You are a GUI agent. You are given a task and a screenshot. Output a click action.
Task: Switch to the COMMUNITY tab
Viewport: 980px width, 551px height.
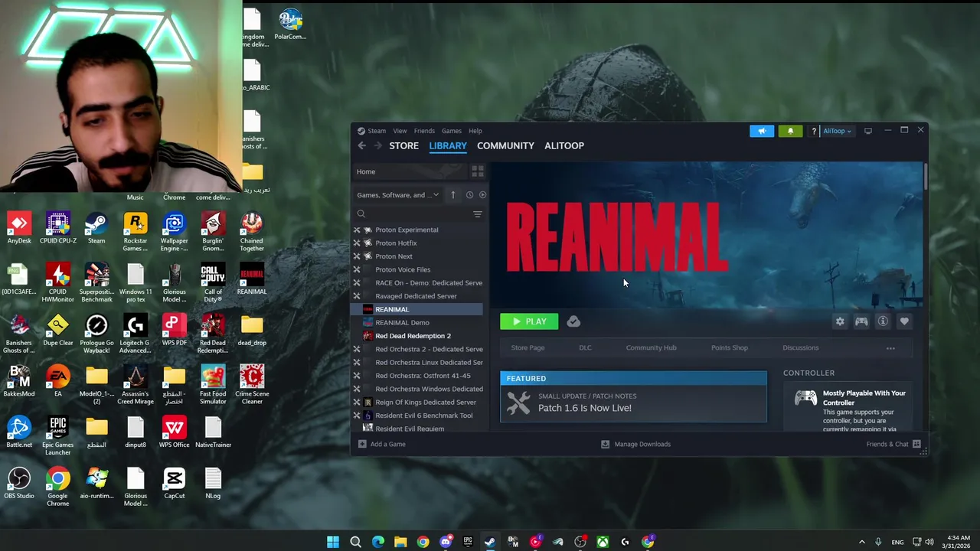505,145
